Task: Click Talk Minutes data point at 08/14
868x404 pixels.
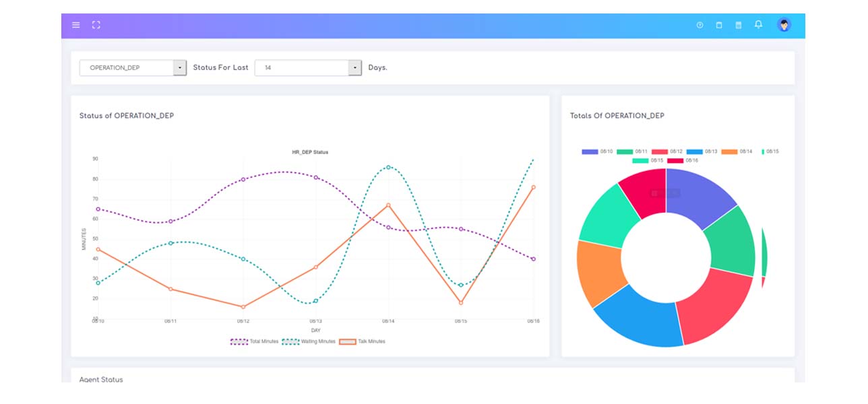Action: [x=388, y=205]
